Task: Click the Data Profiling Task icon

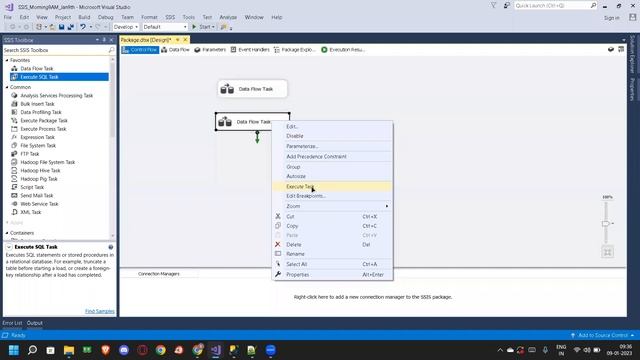Action: [x=14, y=112]
